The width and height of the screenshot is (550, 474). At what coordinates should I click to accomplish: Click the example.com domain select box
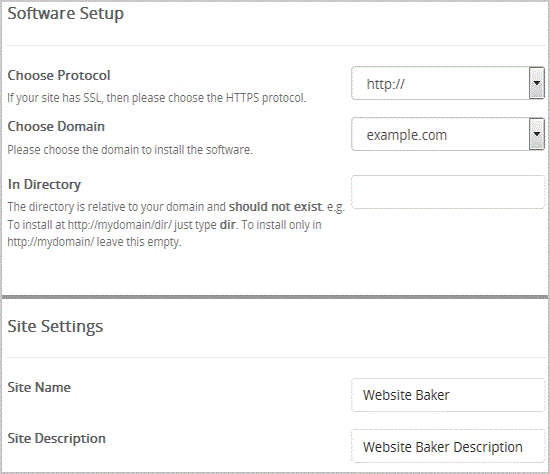click(x=448, y=134)
